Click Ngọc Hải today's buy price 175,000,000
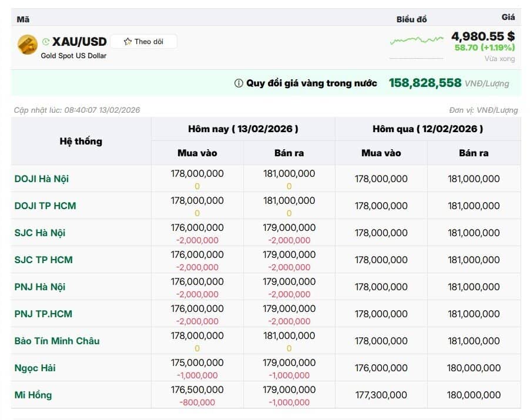Image resolution: width=530 pixels, height=420 pixels. pos(197,362)
